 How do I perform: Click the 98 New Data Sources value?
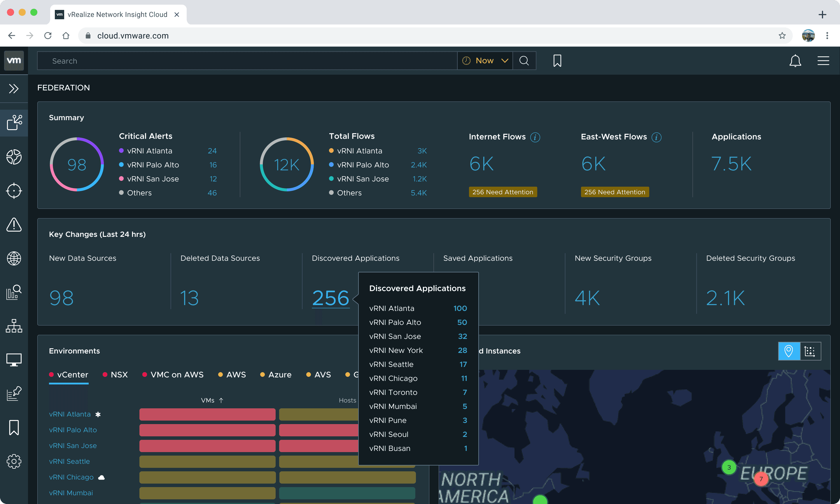pos(62,298)
